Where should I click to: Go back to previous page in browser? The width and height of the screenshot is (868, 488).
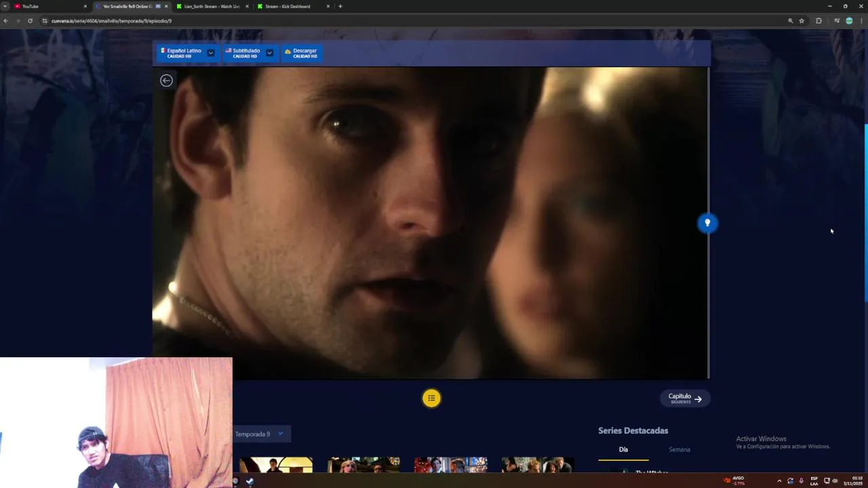click(5, 21)
